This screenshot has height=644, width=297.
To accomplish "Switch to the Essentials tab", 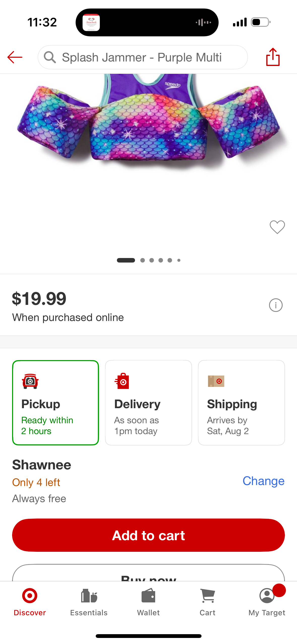I will pos(89,602).
